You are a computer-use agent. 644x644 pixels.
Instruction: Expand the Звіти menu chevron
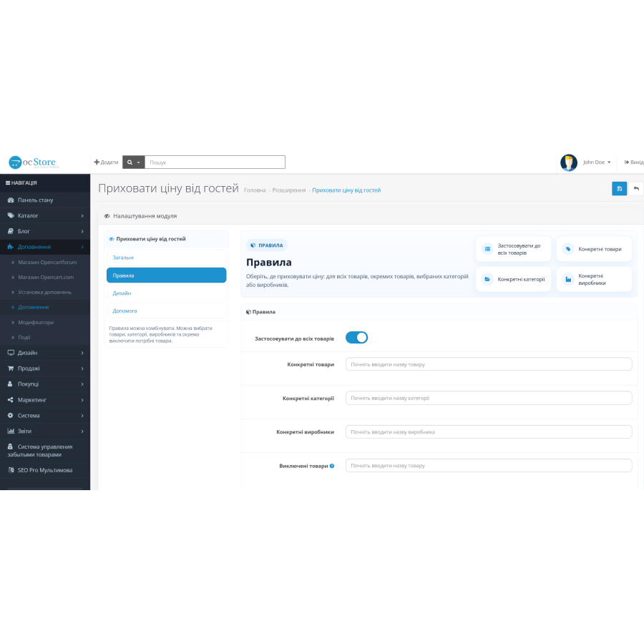click(82, 431)
